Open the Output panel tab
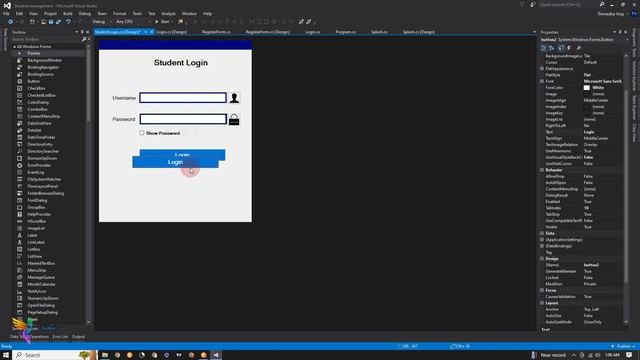 tap(78, 337)
